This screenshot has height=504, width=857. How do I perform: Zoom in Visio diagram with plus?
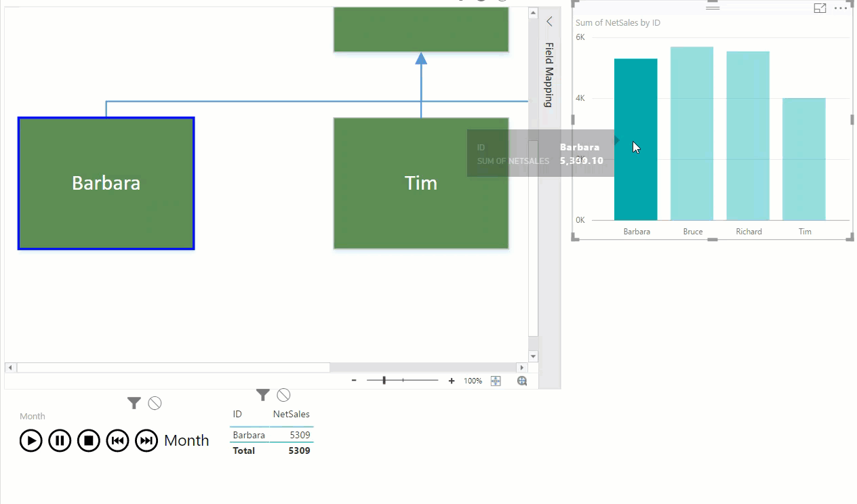pyautogui.click(x=452, y=381)
